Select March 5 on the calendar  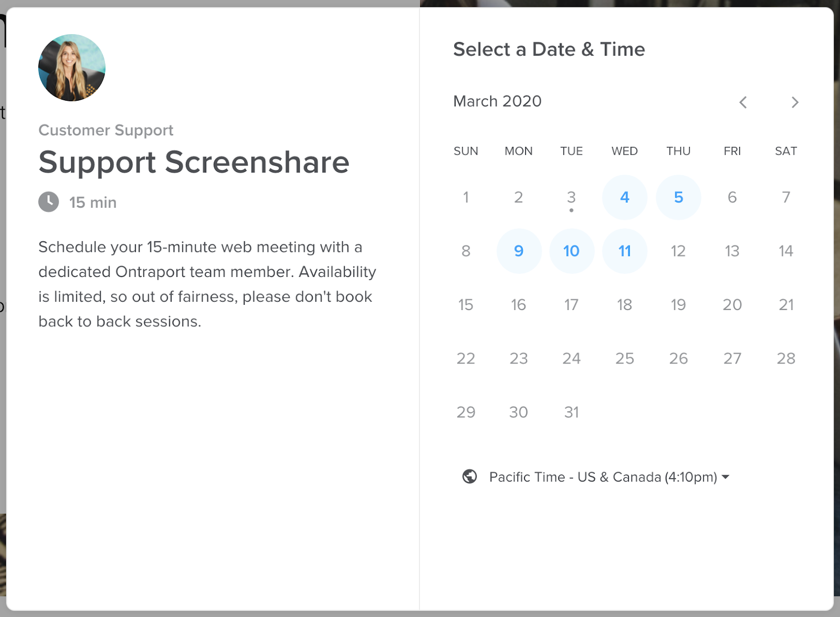click(x=678, y=197)
